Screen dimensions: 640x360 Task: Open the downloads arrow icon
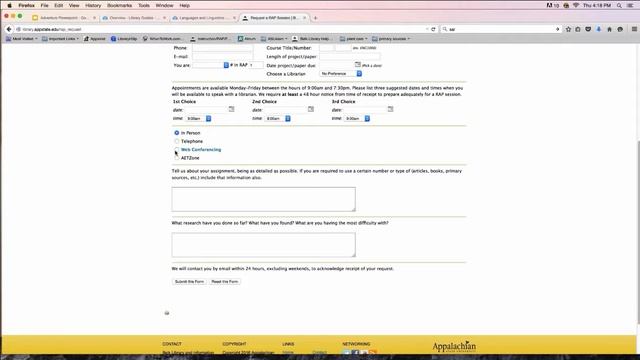click(599, 29)
